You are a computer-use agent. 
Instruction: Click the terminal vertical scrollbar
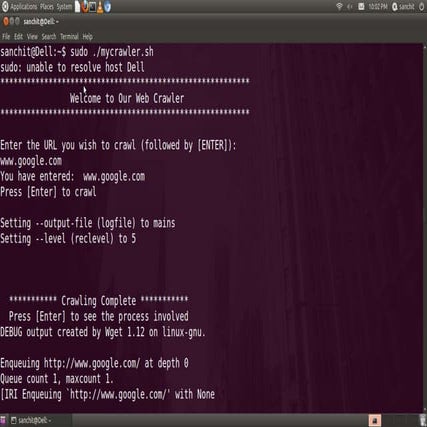tap(425, 228)
